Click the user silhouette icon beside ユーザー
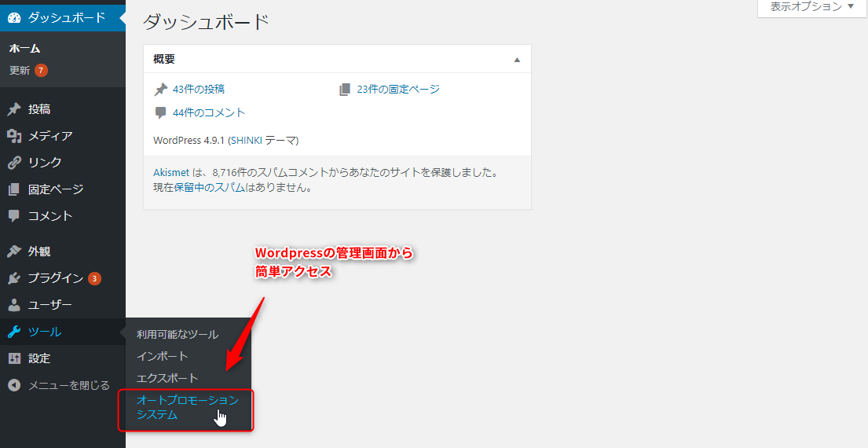 pyautogui.click(x=14, y=305)
